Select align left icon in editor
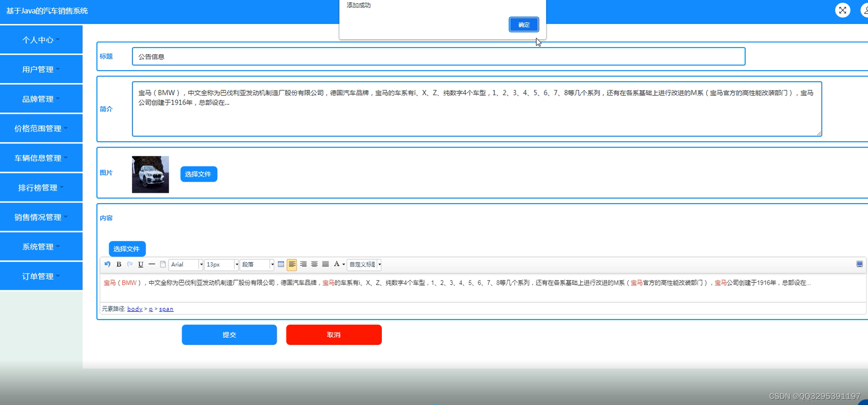The height and width of the screenshot is (405, 868). point(292,264)
